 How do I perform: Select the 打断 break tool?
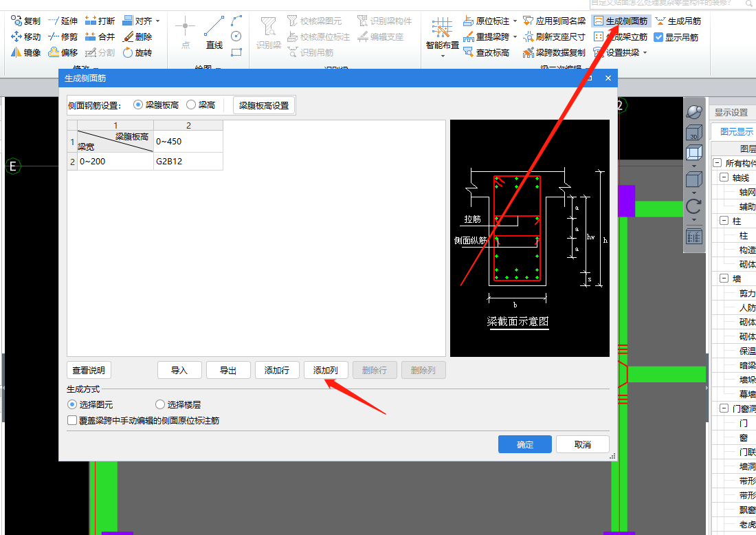click(100, 21)
